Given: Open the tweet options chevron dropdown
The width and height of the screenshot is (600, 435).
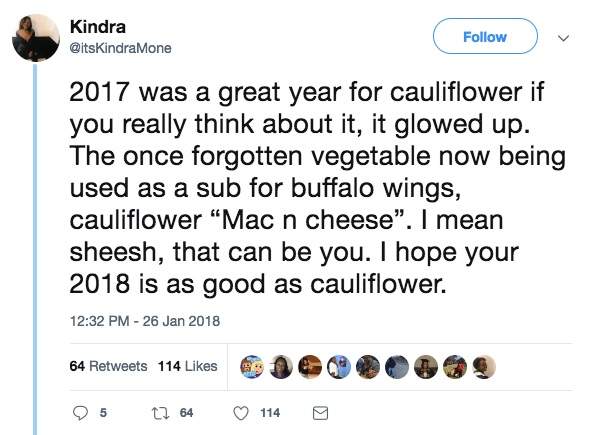Looking at the screenshot, I should click(561, 38).
